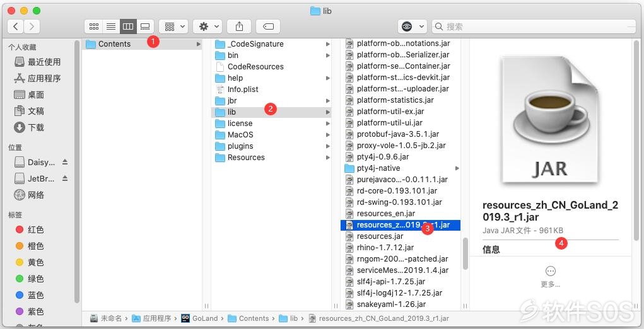
Task: Click GoLand in the path bar
Action: pos(199,318)
